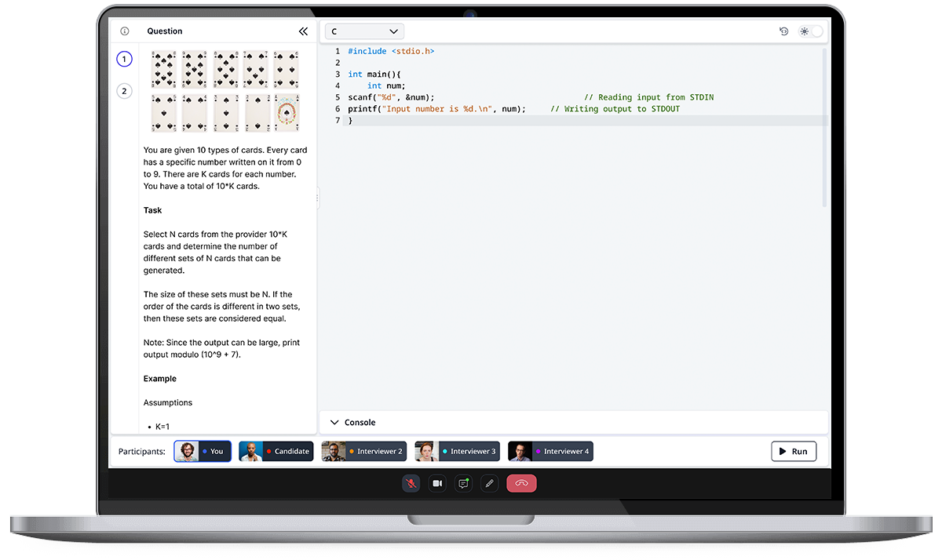End the interview call

521,483
